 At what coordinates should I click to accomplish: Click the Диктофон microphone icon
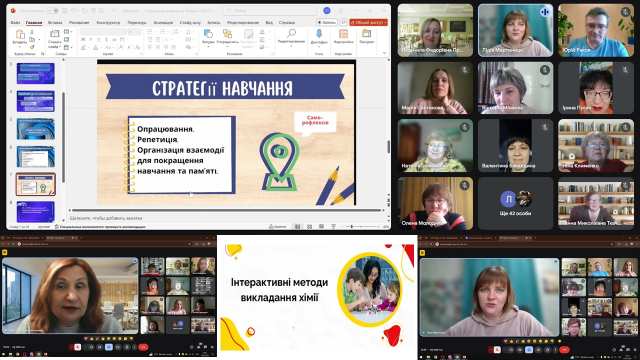pyautogui.click(x=319, y=37)
